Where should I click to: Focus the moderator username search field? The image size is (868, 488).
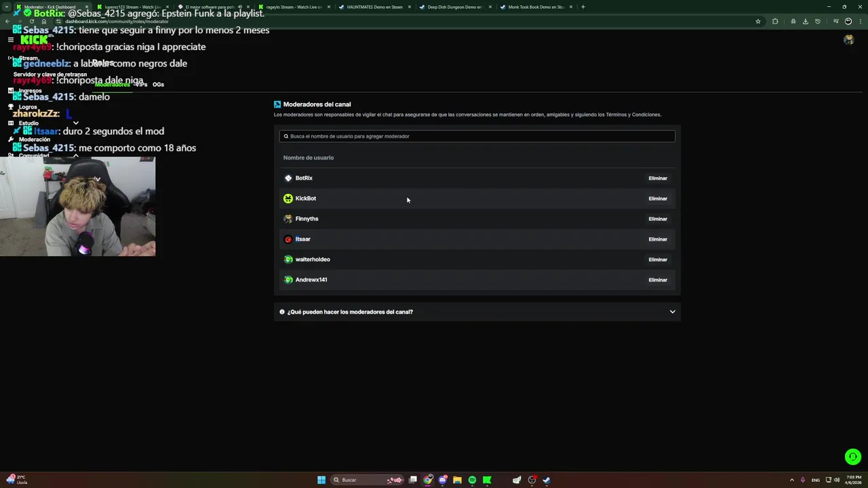click(x=477, y=136)
